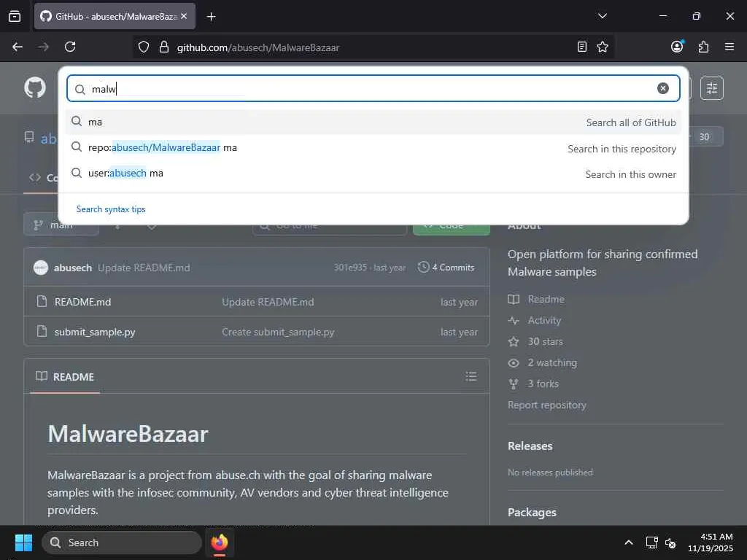Click the README outline list icon
747x560 pixels.
tap(471, 376)
